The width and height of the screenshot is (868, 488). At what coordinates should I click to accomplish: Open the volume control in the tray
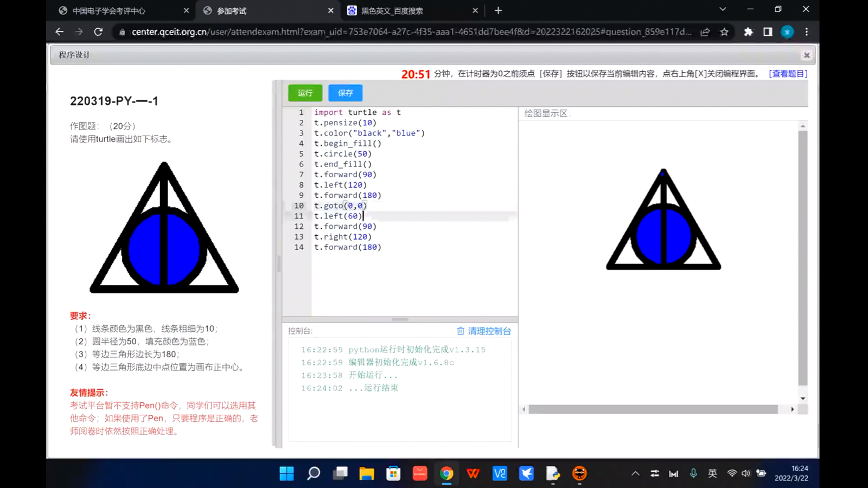coord(746,473)
